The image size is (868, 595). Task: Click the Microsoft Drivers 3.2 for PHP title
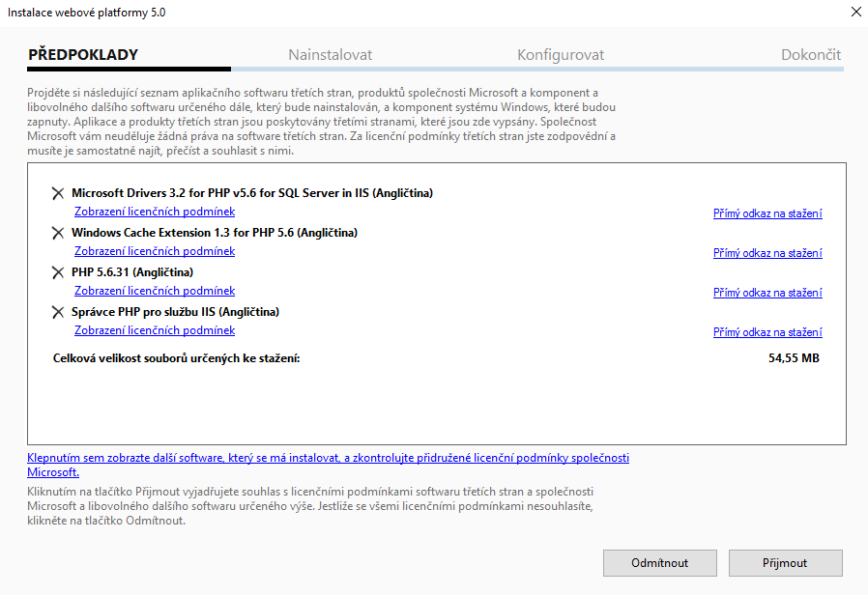252,193
